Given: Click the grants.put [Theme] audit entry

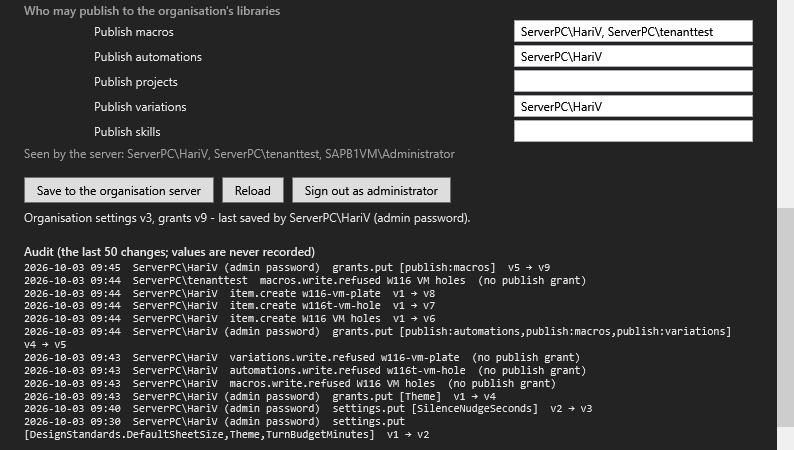Looking at the screenshot, I should tap(260, 396).
